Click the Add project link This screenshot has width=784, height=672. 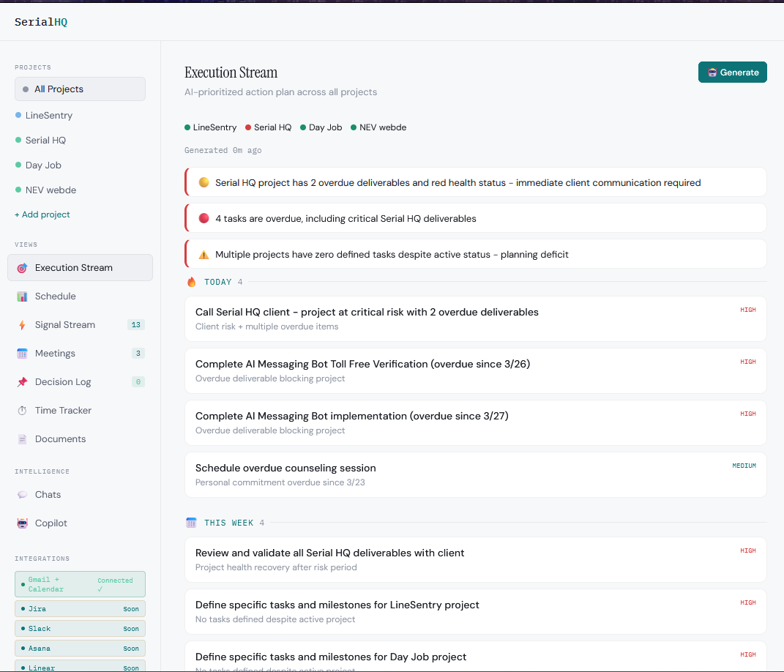pyautogui.click(x=42, y=214)
